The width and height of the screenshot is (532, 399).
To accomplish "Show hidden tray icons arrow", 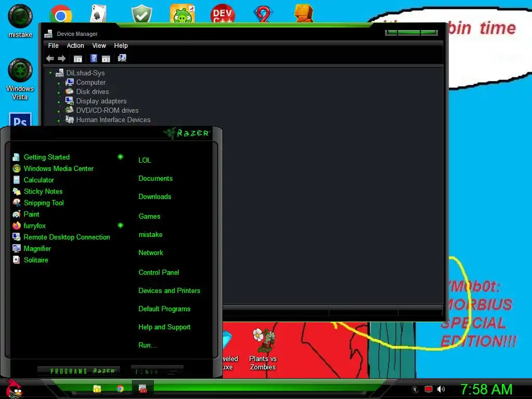I will pyautogui.click(x=415, y=390).
